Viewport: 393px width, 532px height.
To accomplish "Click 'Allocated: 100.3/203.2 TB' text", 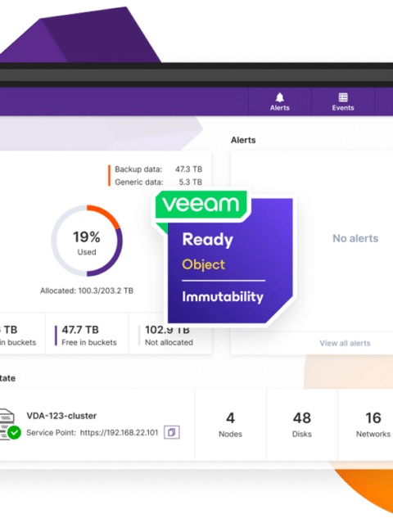I will 87,291.
